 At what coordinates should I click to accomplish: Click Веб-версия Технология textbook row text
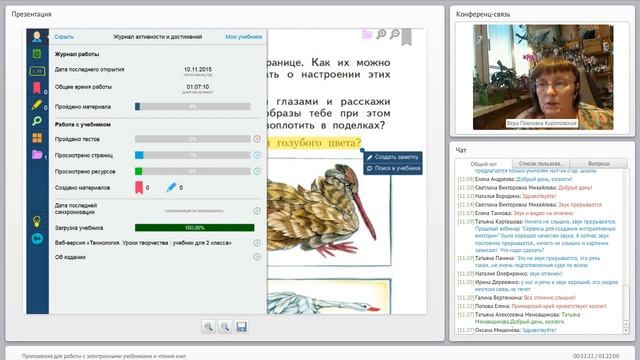coord(143,243)
